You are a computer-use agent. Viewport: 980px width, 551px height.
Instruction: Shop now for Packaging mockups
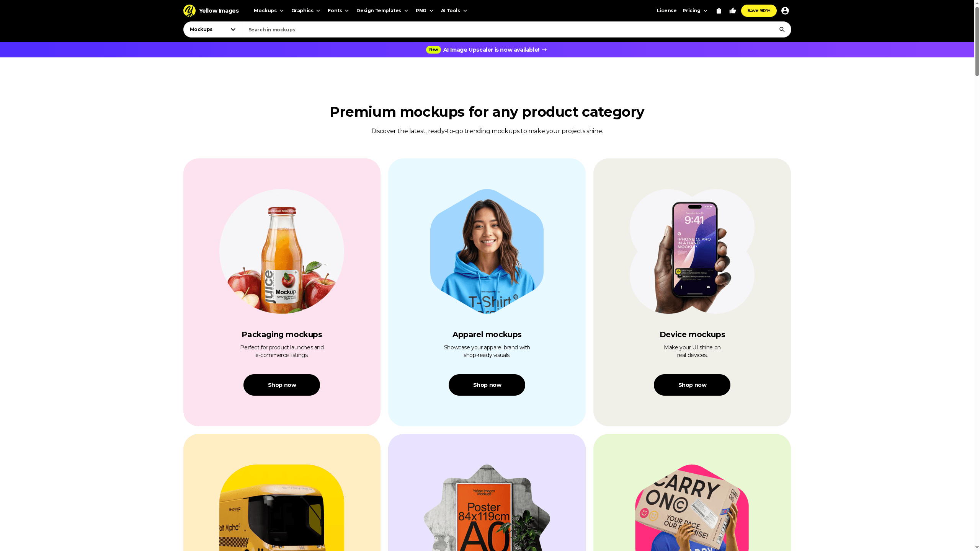coord(282,385)
